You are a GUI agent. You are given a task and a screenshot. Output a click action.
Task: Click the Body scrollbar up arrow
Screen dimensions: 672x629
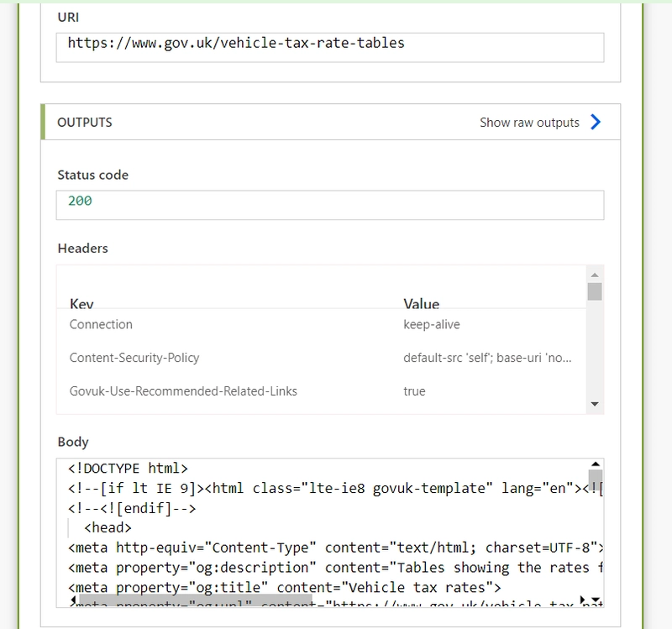coord(596,464)
